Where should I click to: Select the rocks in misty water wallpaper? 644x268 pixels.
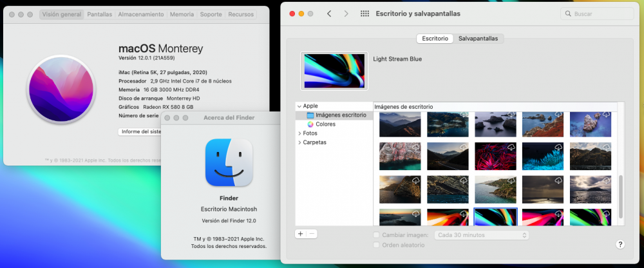495,124
